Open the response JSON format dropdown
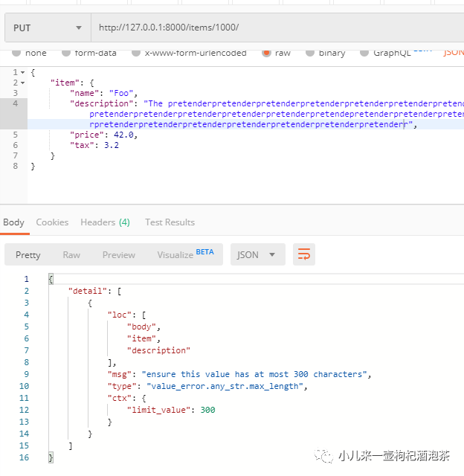Image resolution: width=464 pixels, height=476 pixels. coord(257,254)
